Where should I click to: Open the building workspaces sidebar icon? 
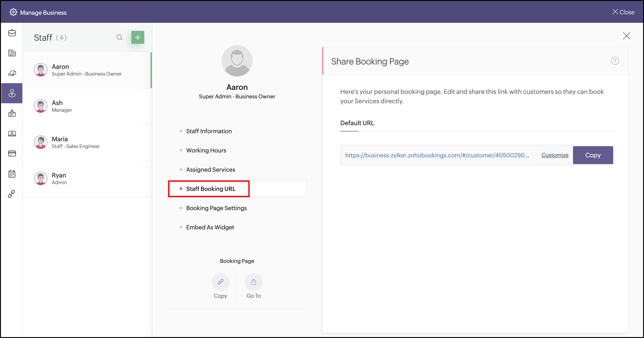click(x=12, y=53)
